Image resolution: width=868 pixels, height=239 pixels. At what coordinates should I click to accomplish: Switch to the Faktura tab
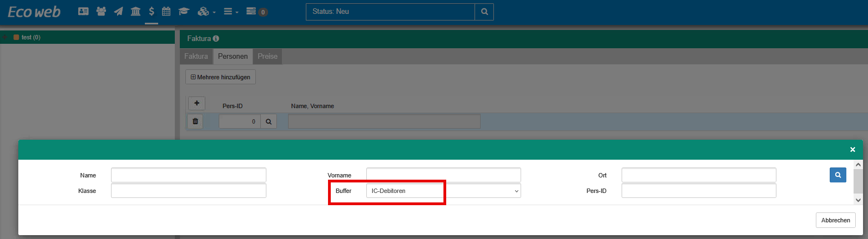coord(196,56)
